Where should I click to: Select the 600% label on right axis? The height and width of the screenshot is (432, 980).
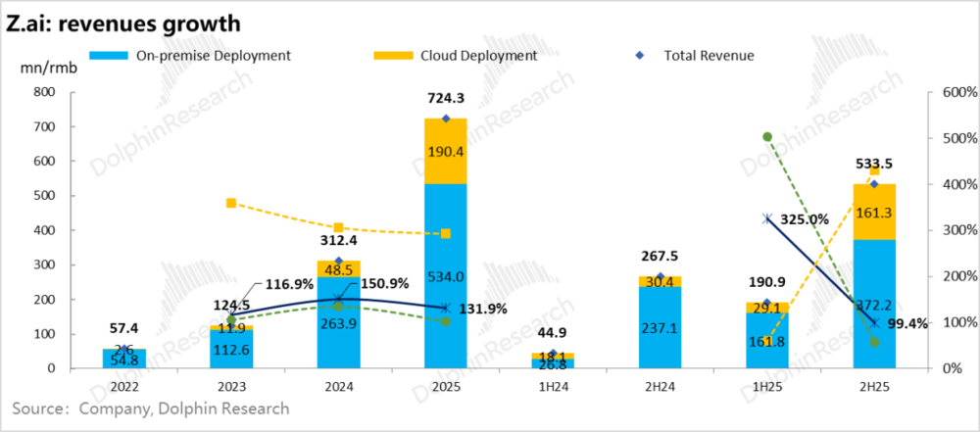[954, 92]
